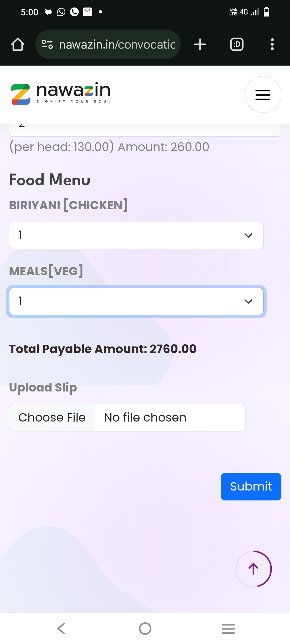Open a new tab with plus icon
The height and width of the screenshot is (644, 290).
coord(200,45)
